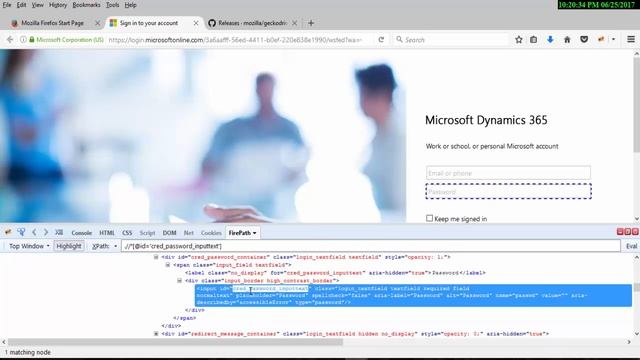
Task: Close the Releases mozilla/geckodriver tab
Action: click(x=295, y=23)
